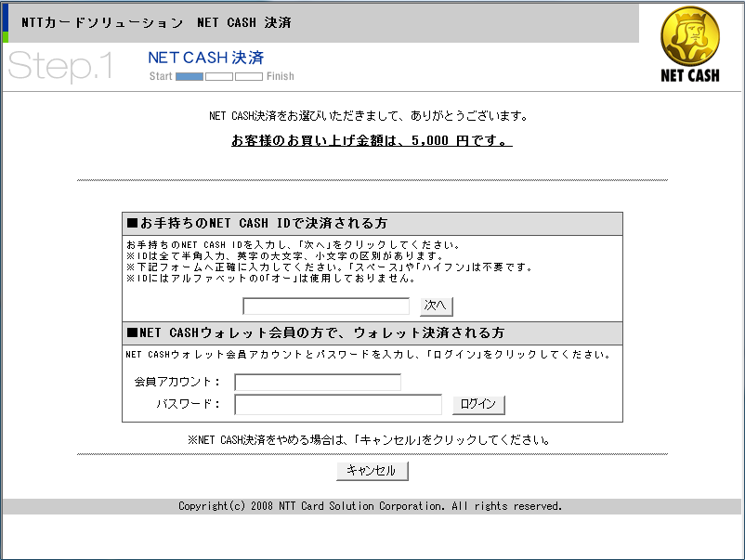Click the 'Finish' label of progress indicator

click(x=281, y=76)
